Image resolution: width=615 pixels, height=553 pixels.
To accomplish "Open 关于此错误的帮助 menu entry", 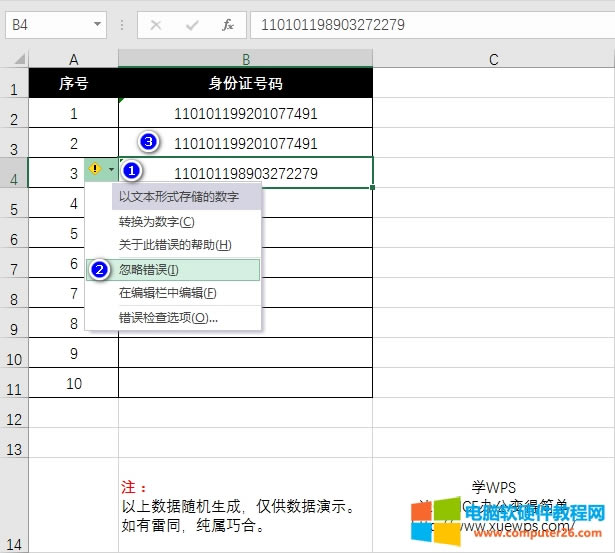I will point(175,245).
